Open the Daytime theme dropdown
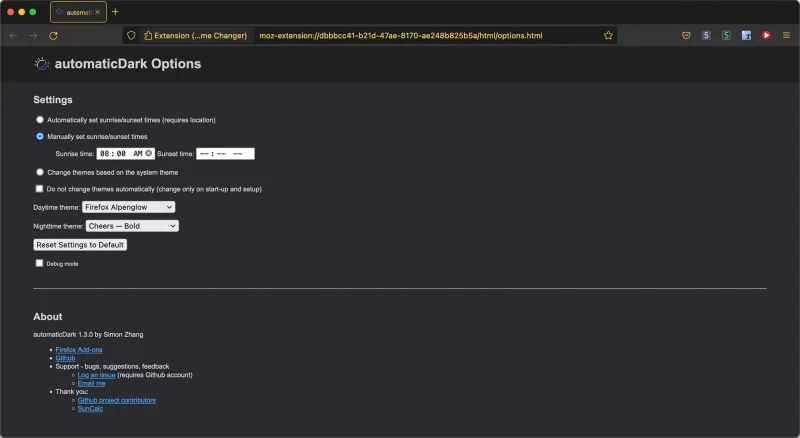This screenshot has width=800, height=438. tap(128, 207)
